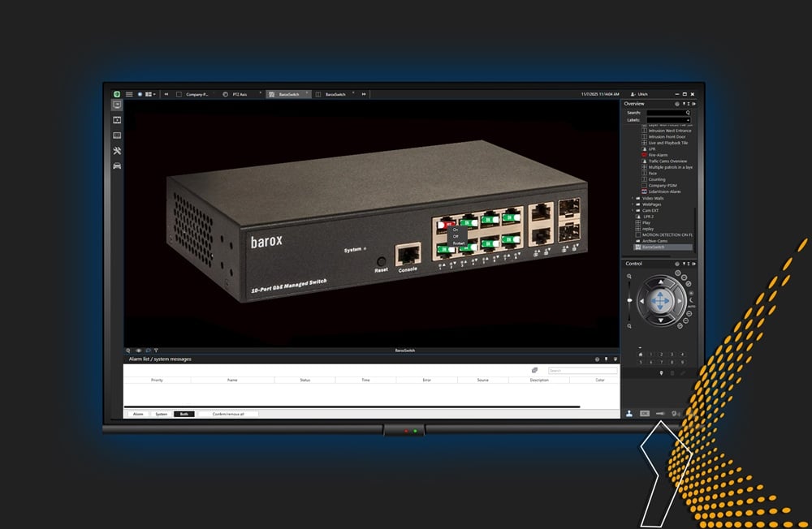The width and height of the screenshot is (812, 529).
Task: Click Restart in switch port context menu
Action: 459,243
